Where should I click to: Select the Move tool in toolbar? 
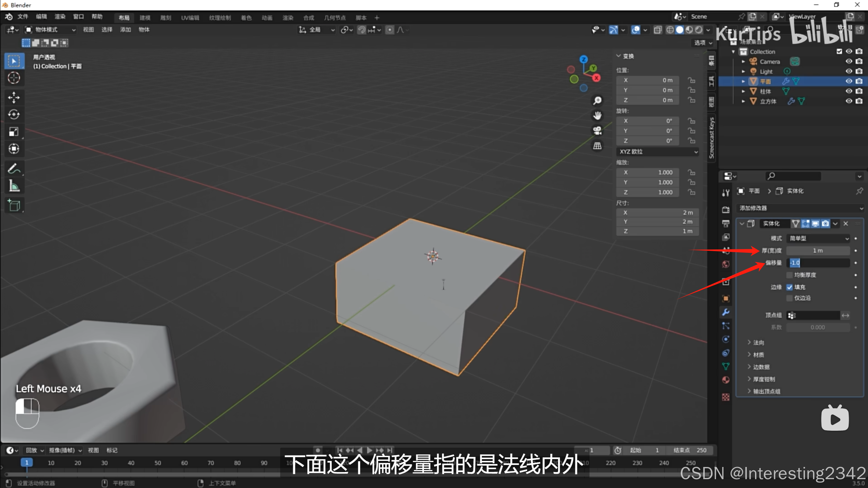point(14,98)
